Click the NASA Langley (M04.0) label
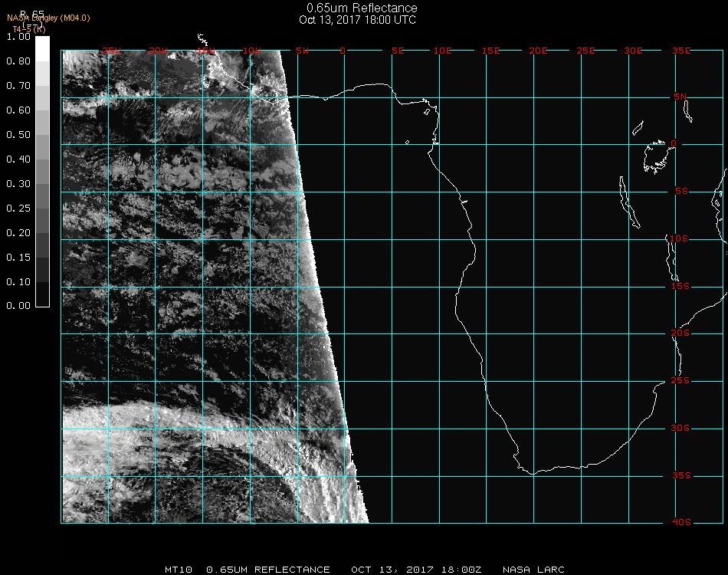The image size is (728, 575). pyautogui.click(x=48, y=18)
